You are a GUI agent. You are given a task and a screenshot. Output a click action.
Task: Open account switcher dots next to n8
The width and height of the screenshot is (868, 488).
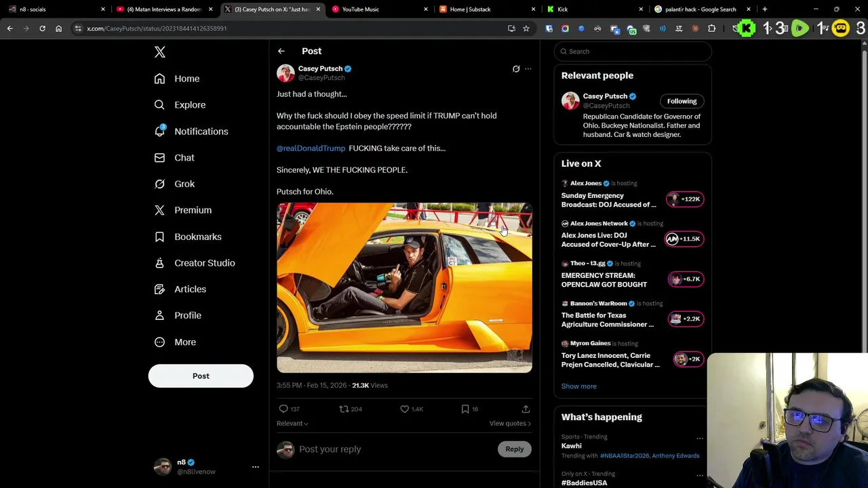pyautogui.click(x=256, y=467)
